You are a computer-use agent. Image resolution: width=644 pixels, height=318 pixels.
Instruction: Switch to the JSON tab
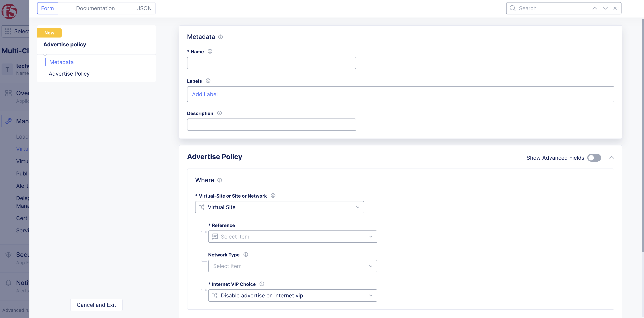[x=144, y=8]
